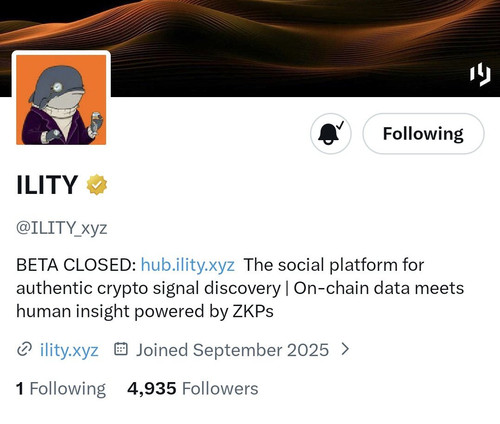Screen dimensions: 500x424
Task: Click the BETA CLOSED text in bio
Action: pos(76,265)
